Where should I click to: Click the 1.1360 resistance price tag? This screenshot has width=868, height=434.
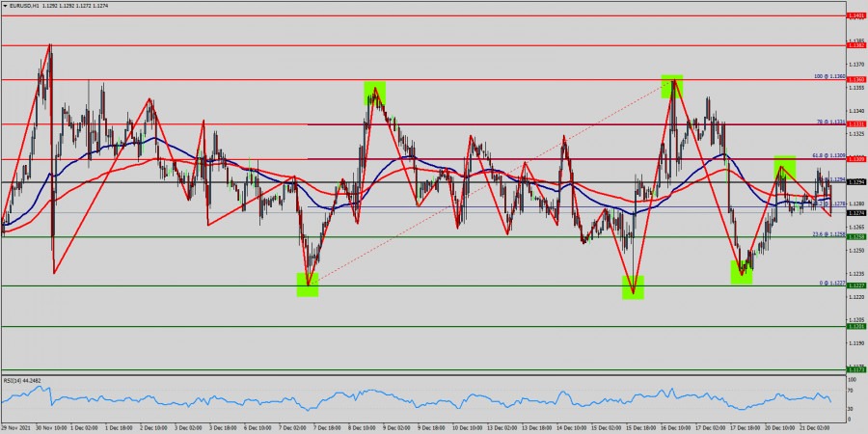[855, 79]
